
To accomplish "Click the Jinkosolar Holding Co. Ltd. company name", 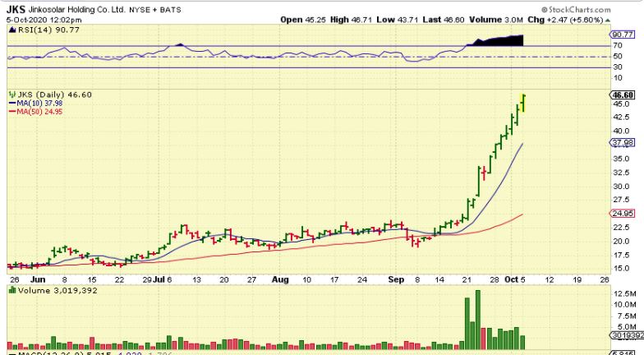I will (77, 10).
